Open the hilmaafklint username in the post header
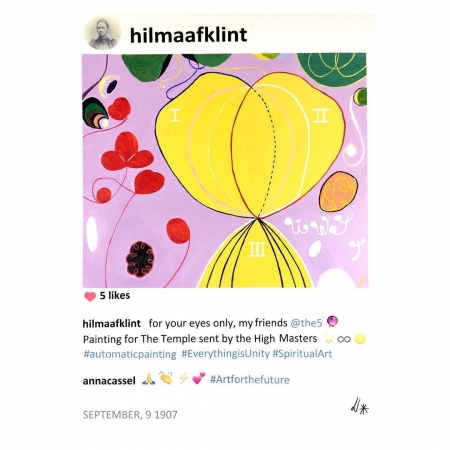 point(189,35)
